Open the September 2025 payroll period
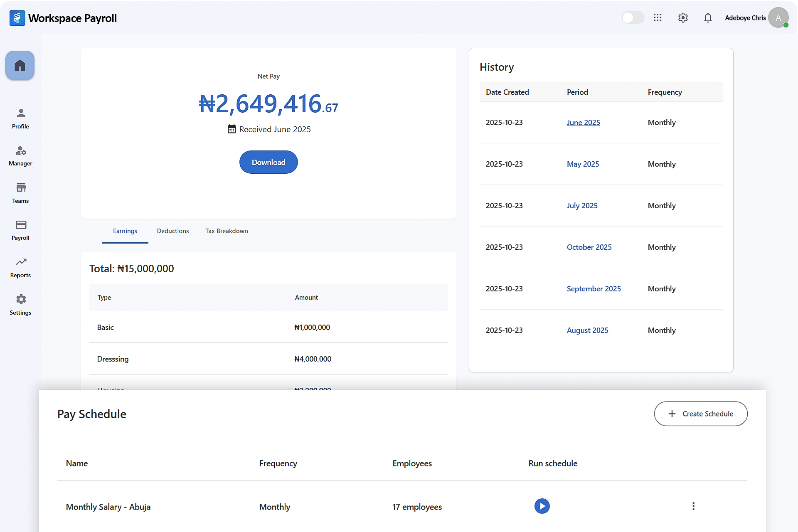Image resolution: width=798 pixels, height=532 pixels. point(594,288)
